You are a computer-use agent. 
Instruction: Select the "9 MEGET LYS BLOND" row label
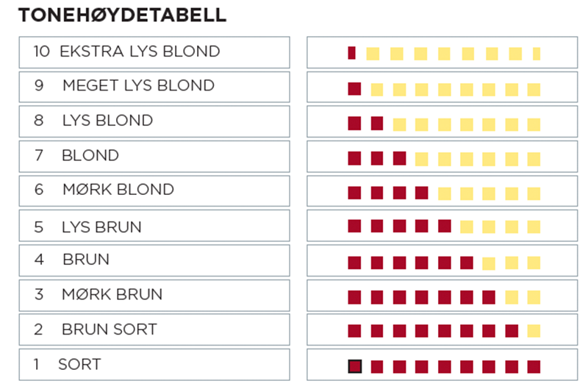coord(154,86)
